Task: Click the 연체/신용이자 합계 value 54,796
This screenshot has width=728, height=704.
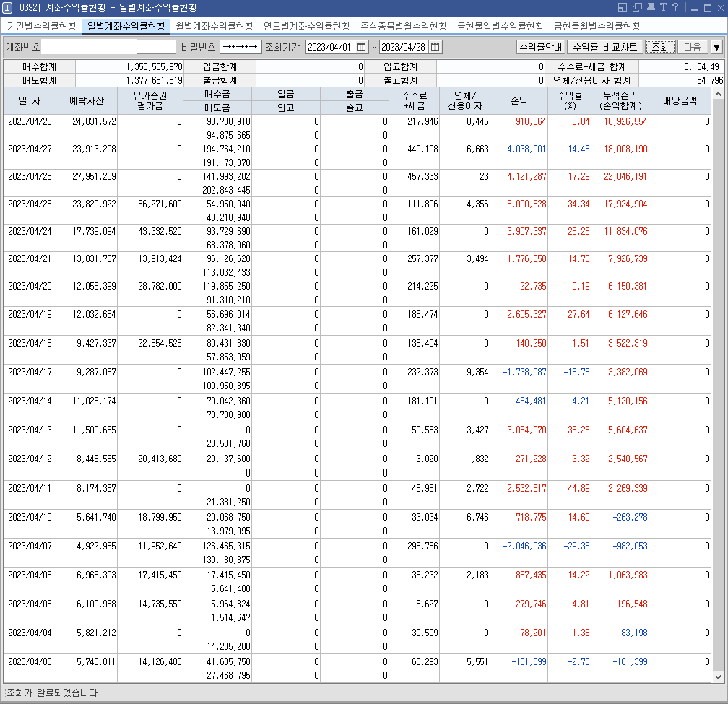Action: point(710,80)
